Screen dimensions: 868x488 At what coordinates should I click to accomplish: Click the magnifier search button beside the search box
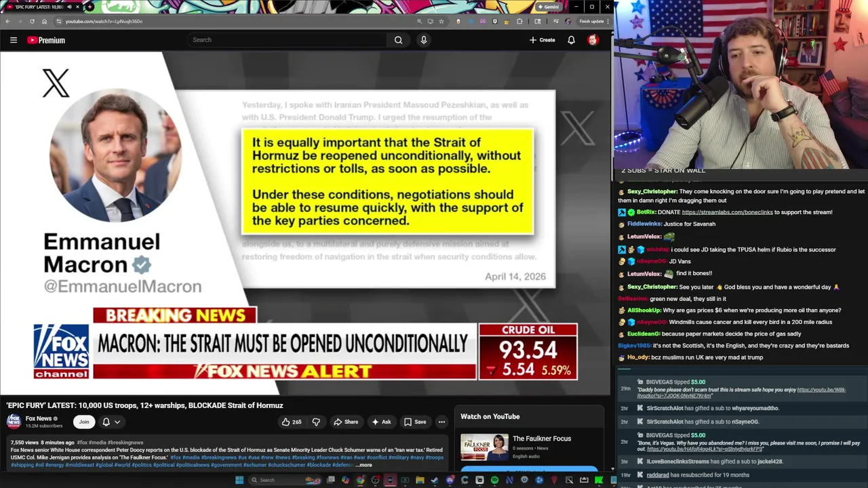coord(399,40)
